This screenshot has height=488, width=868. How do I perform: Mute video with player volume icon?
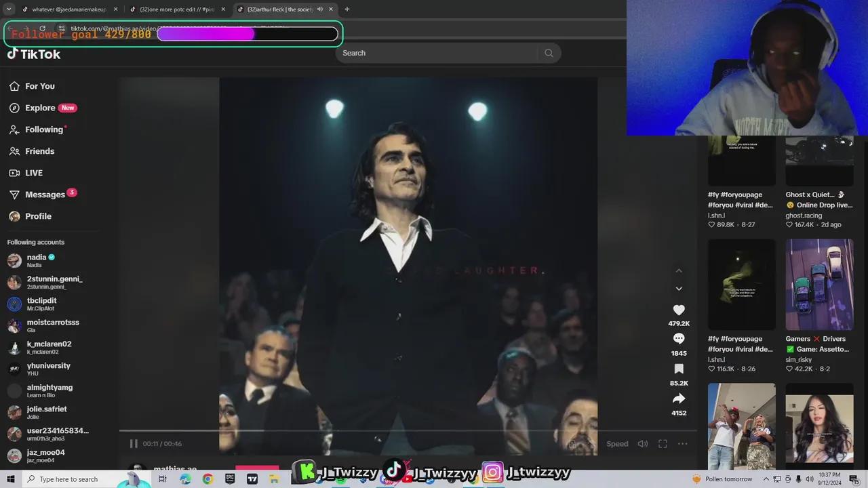click(x=643, y=444)
